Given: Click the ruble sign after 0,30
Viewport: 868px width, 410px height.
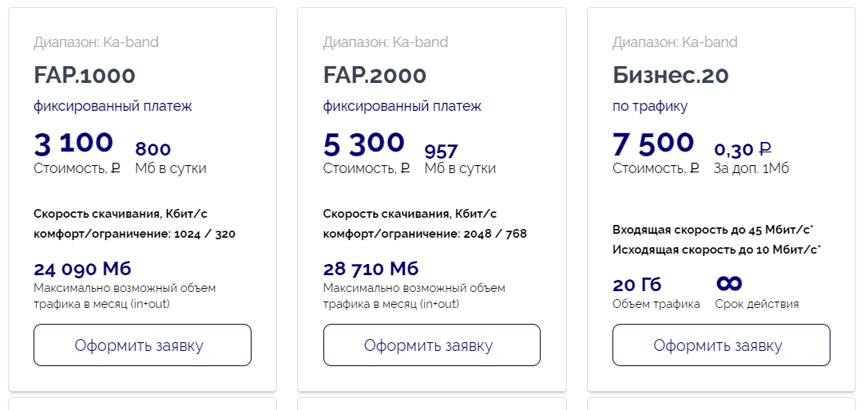Looking at the screenshot, I should 765,149.
